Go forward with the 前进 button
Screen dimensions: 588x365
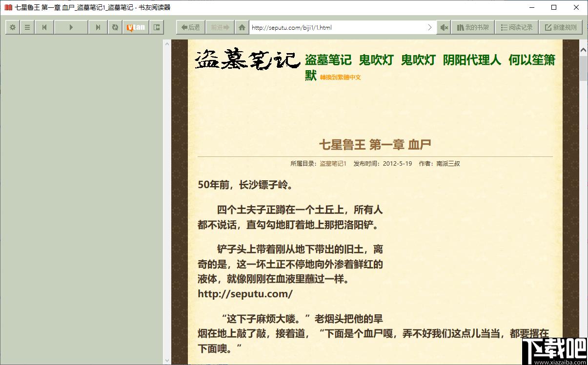tap(220, 27)
